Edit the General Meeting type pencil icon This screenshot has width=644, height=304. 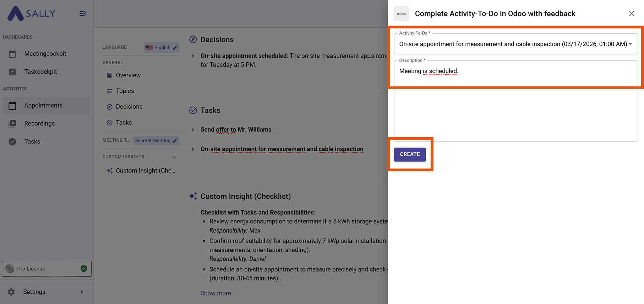(x=175, y=140)
